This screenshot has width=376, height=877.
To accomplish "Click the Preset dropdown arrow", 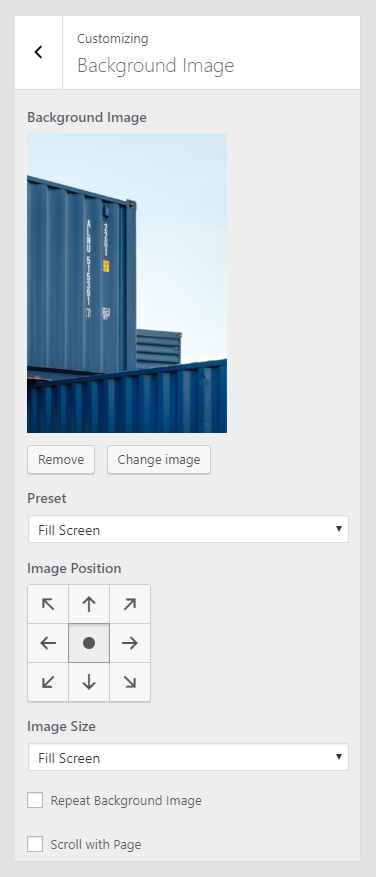I will coord(339,529).
